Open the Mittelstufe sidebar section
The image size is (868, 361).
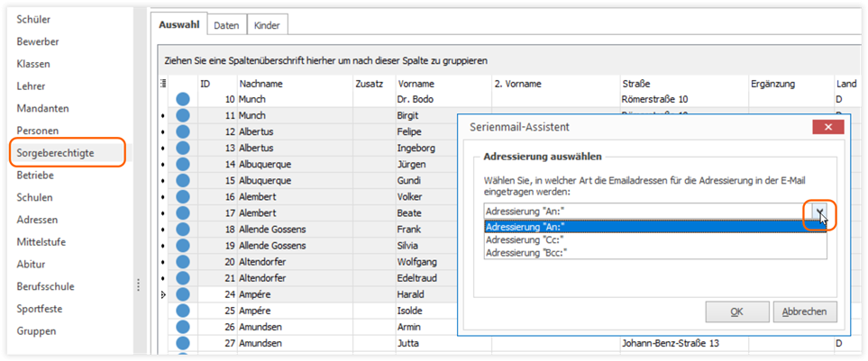click(41, 241)
